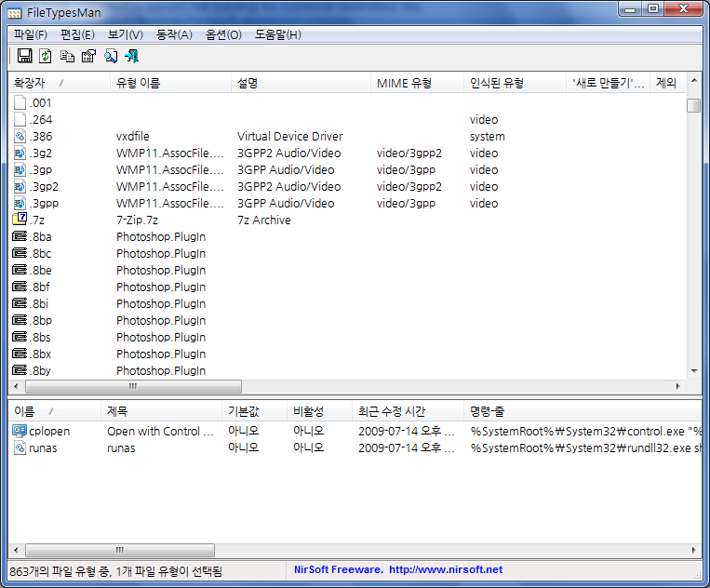Select the .8bs plugin icon
Viewport: 710px width, 588px height.
(20, 337)
